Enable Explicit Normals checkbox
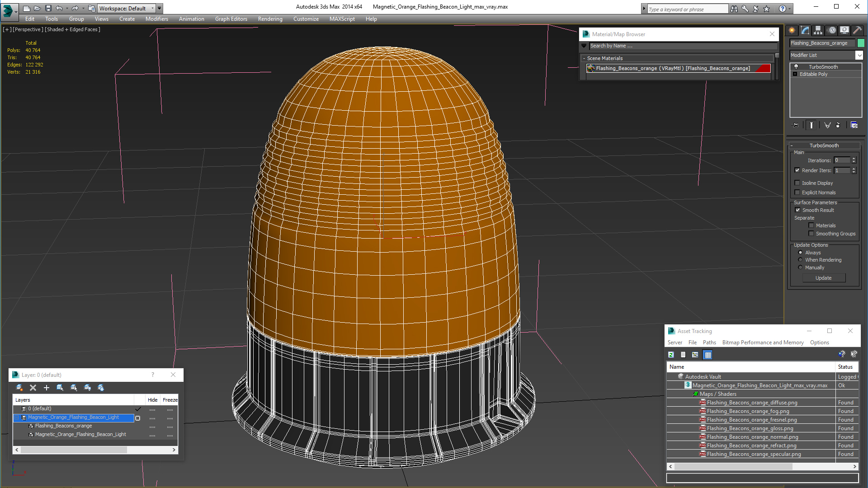 [x=797, y=192]
